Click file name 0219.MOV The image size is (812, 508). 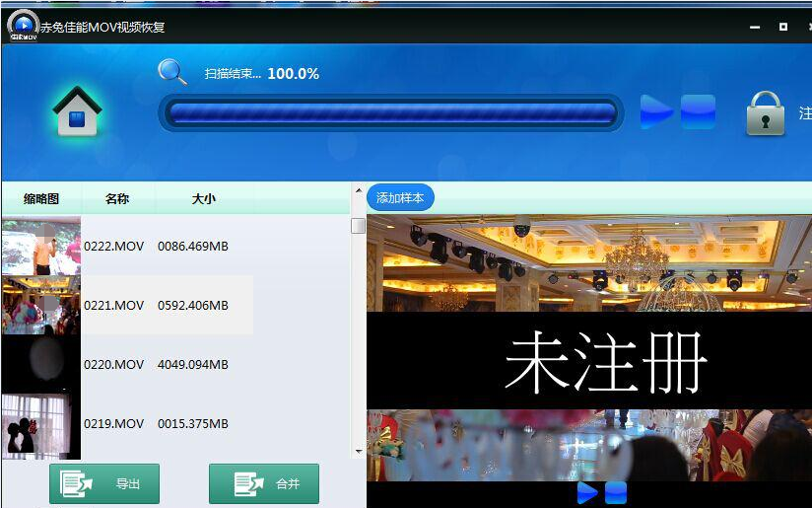pos(114,423)
